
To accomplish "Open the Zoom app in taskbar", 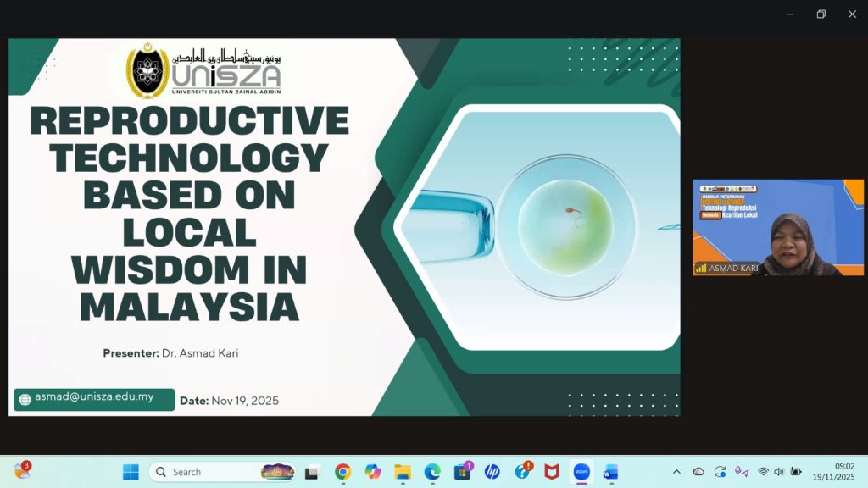I will tap(581, 472).
